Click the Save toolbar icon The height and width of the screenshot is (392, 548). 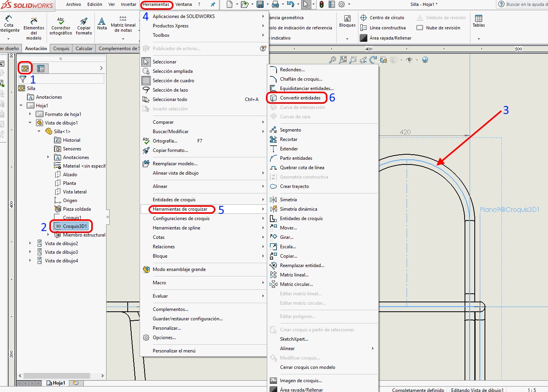260,4
